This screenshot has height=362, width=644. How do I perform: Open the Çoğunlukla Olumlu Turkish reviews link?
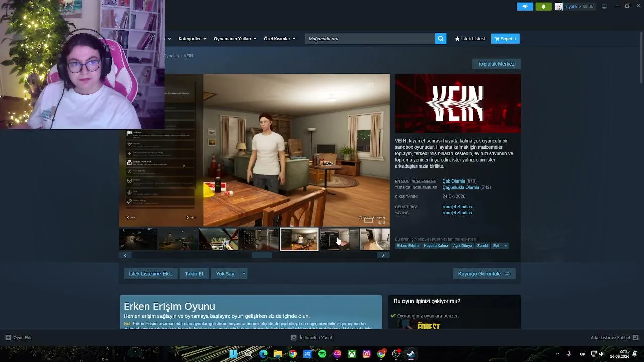(x=461, y=188)
